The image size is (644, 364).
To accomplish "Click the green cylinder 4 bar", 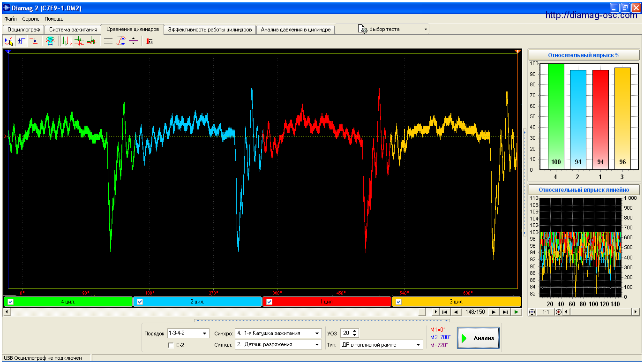I will point(556,116).
